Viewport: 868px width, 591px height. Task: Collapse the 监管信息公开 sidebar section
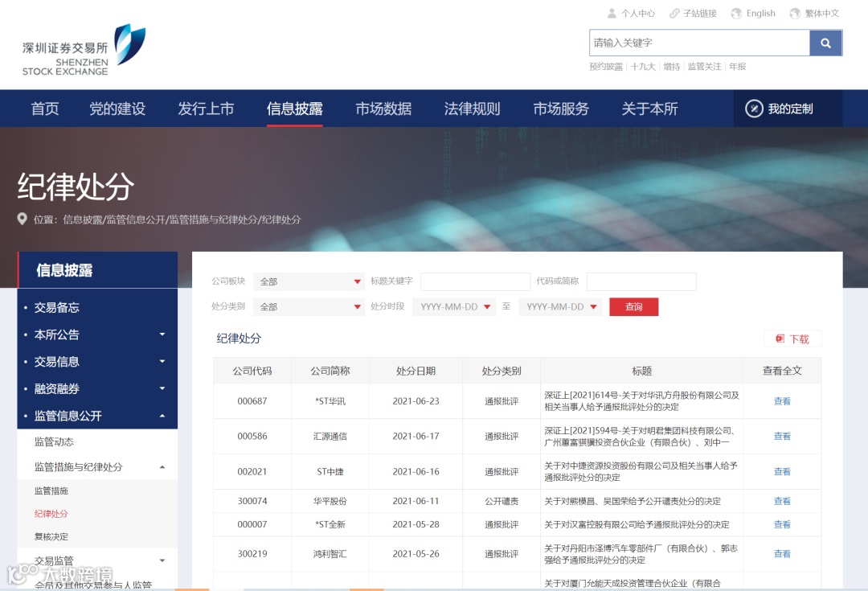pyautogui.click(x=162, y=416)
